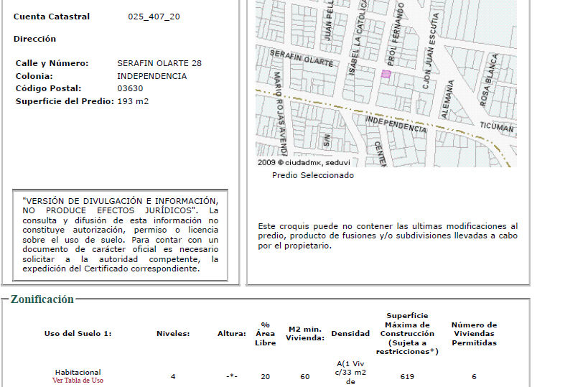Click the Predio Seleccionado caption
Viewport: 588px width, 387px height.
pos(313,175)
